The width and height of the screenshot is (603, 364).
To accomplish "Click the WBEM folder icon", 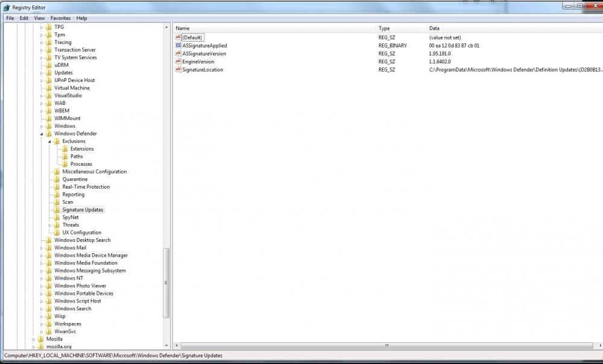I will (48, 111).
